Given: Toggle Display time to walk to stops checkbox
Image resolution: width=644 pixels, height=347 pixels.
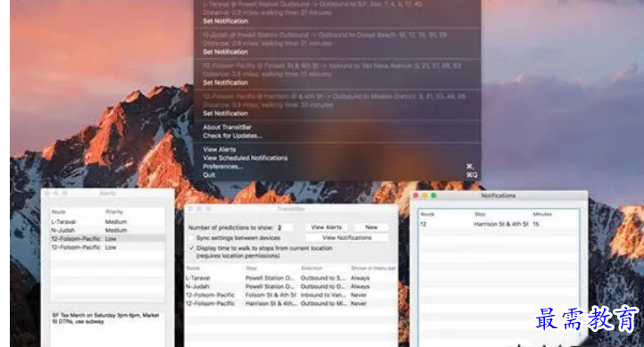Looking at the screenshot, I should [192, 248].
